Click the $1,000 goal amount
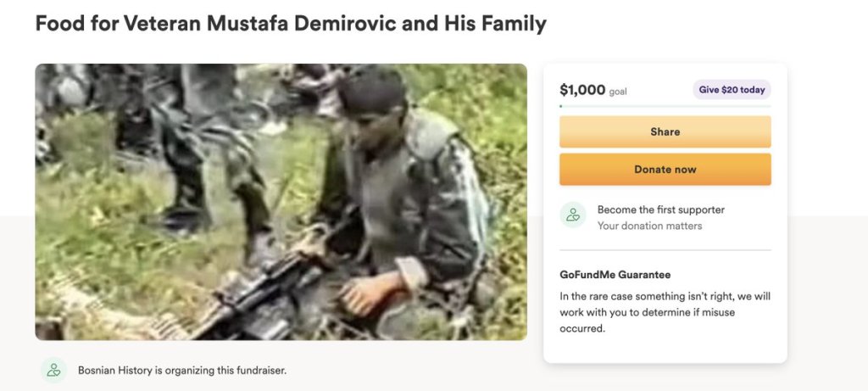Screen dimensions: 868x391 point(582,90)
